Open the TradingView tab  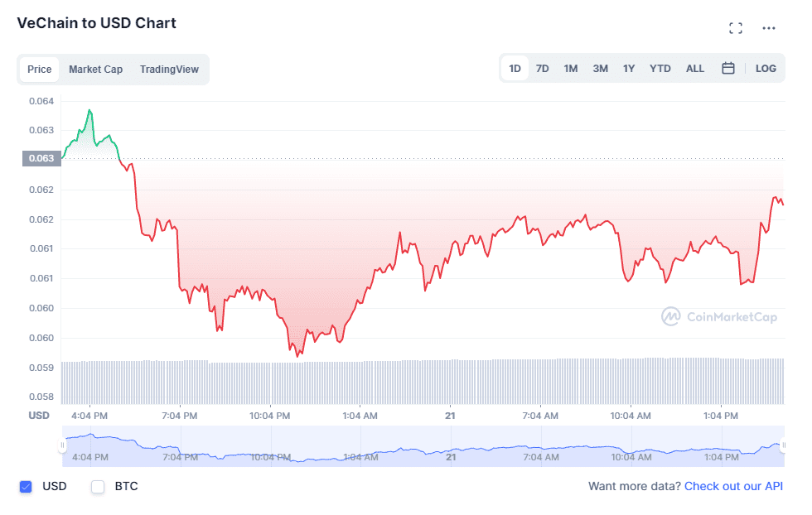169,70
